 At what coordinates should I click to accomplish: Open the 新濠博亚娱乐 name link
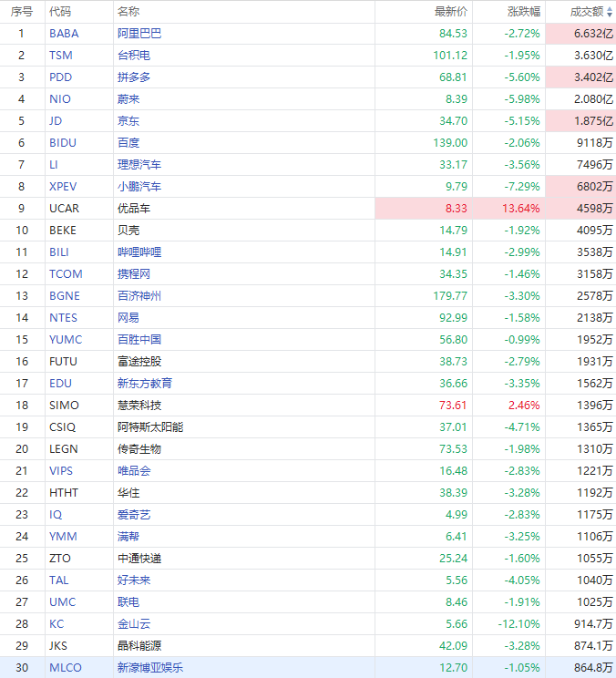coord(150,668)
